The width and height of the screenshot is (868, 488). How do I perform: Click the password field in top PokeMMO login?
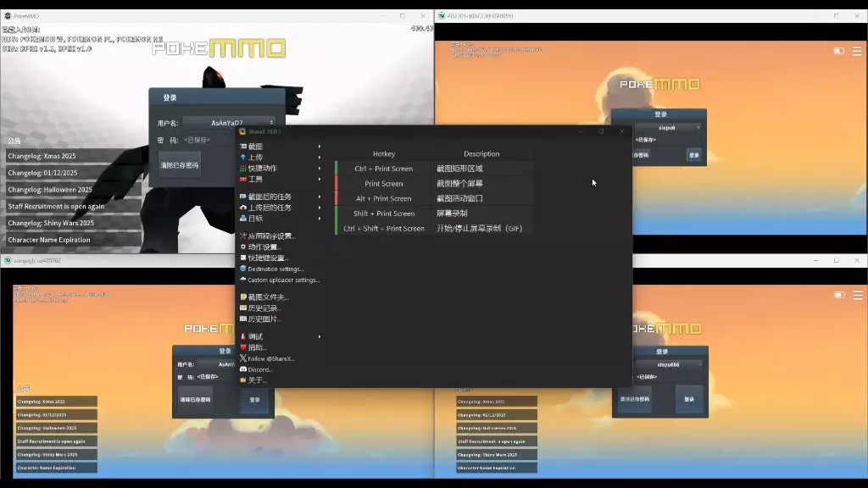[x=210, y=140]
